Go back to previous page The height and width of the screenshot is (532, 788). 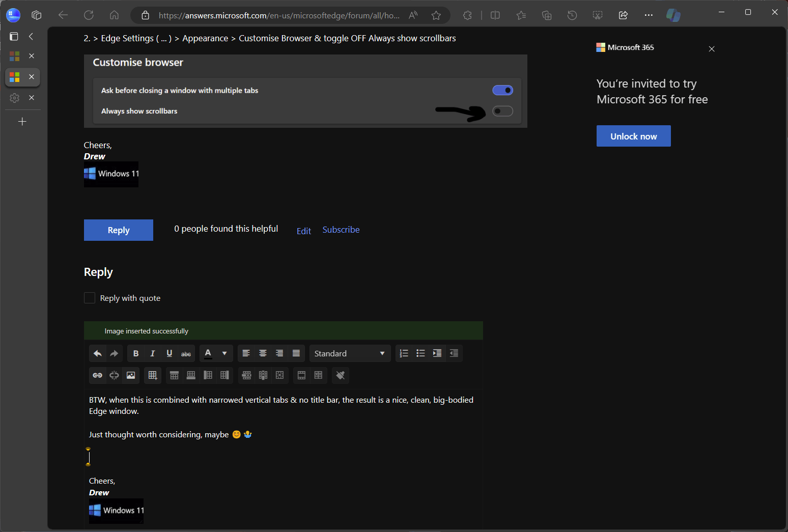coord(63,15)
